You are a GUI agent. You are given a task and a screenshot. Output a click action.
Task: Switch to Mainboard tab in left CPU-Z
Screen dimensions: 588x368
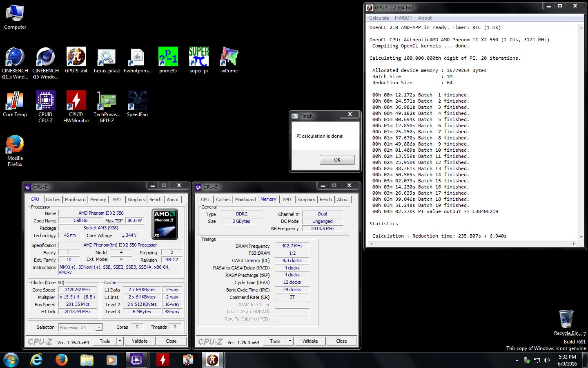pos(75,200)
